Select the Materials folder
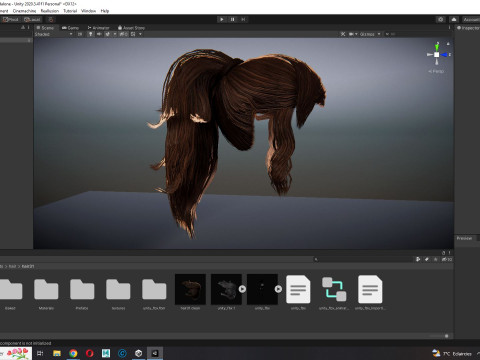Image resolution: width=480 pixels, height=360 pixels. 46,293
